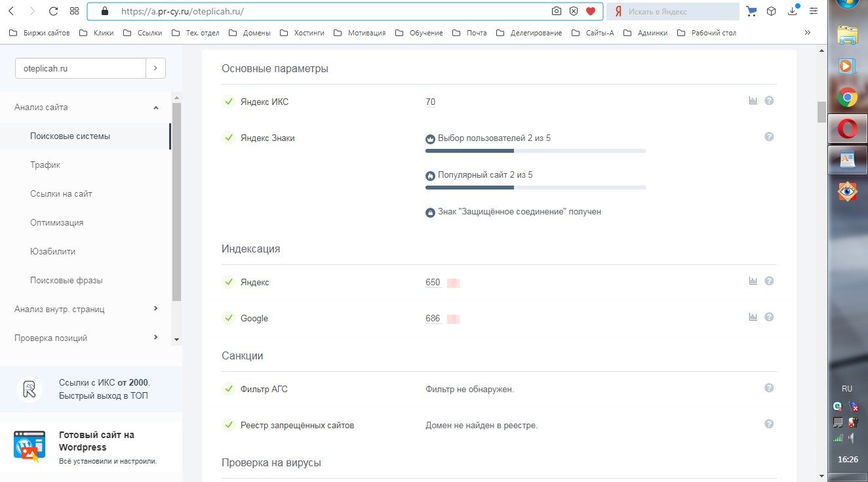Image resolution: width=868 pixels, height=482 pixels.
Task: Open the Клики bookmarks folder
Action: (x=96, y=33)
